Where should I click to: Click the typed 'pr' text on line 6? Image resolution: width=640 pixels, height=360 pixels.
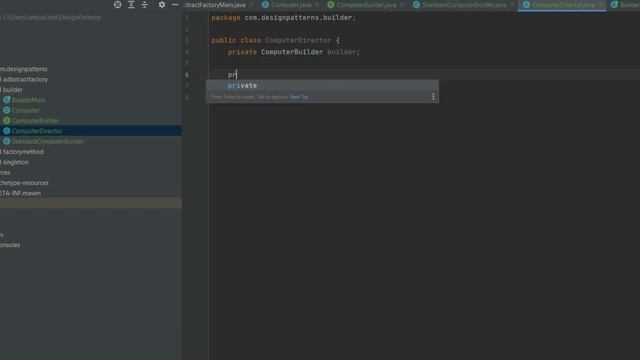tap(232, 75)
